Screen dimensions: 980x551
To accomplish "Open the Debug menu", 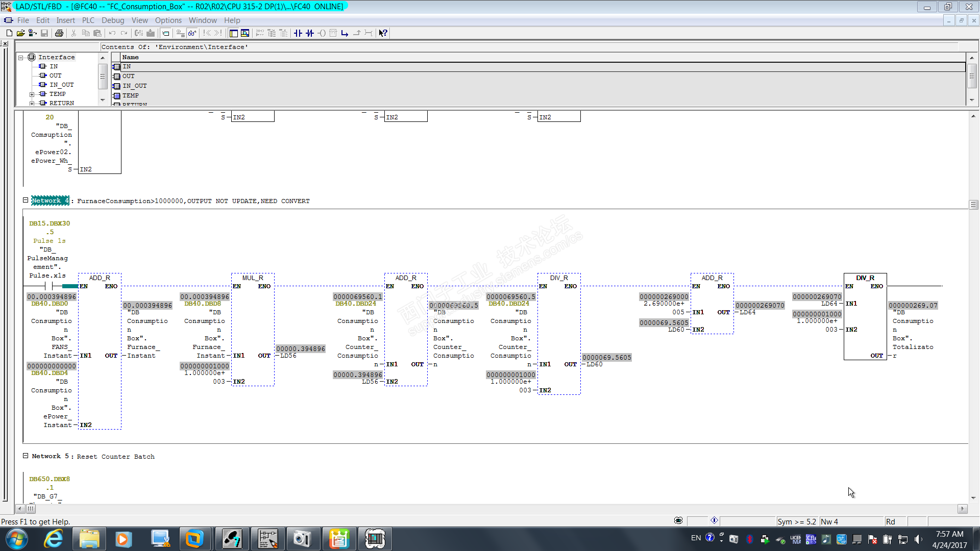I will click(x=112, y=20).
